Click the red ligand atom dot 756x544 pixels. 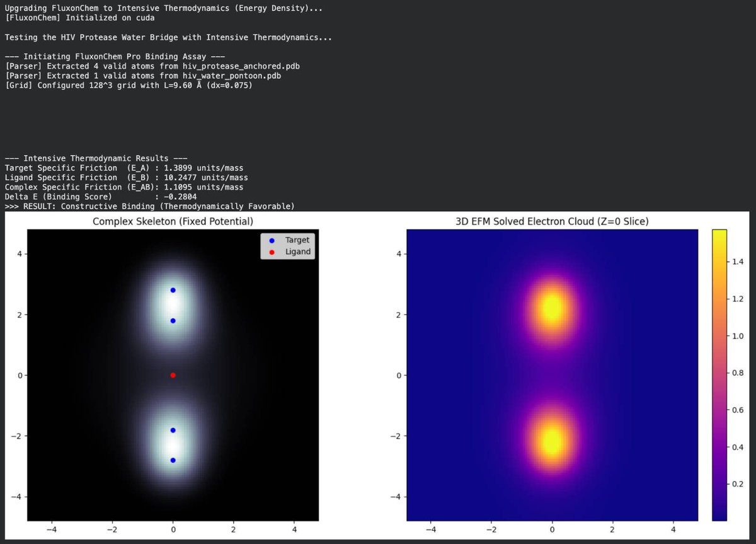(173, 375)
